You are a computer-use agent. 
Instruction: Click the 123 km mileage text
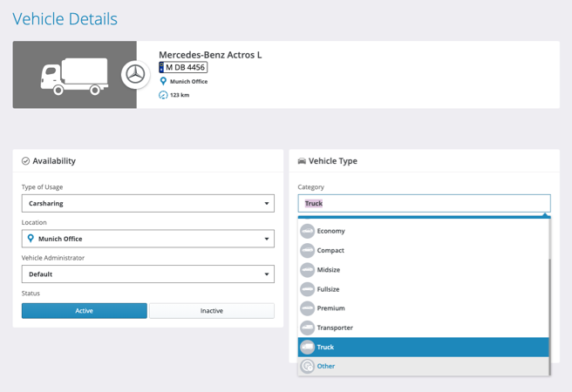(180, 95)
